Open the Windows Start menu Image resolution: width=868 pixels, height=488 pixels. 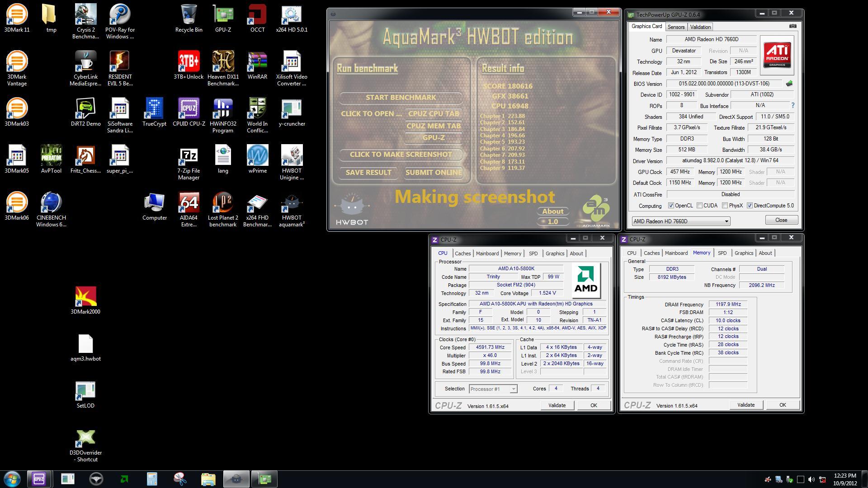click(12, 479)
